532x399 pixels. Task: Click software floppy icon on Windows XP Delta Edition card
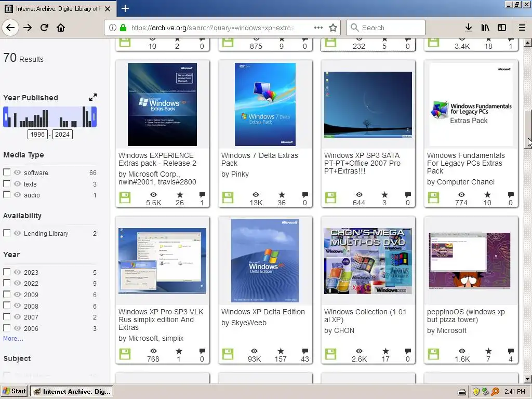click(228, 354)
